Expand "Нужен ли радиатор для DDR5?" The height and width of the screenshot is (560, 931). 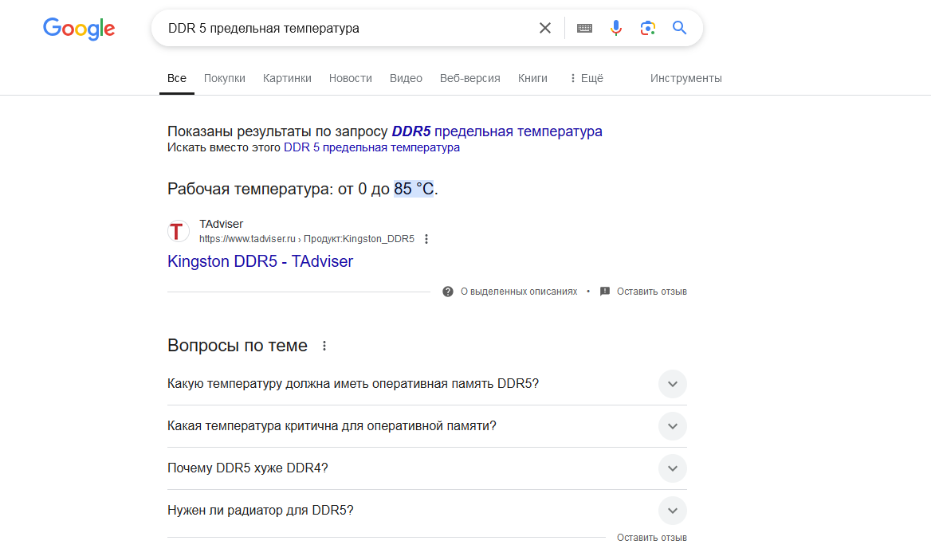(x=672, y=511)
